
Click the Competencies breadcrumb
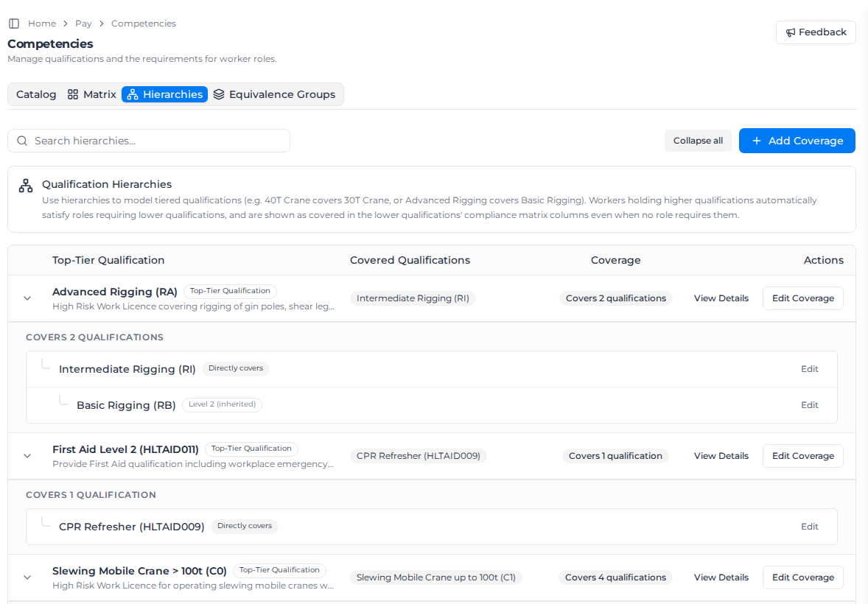point(144,24)
